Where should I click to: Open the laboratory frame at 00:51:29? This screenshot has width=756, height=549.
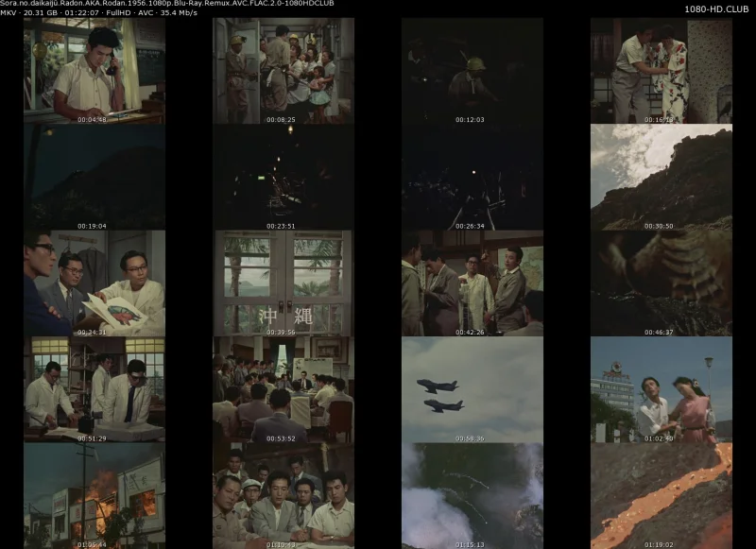(94, 390)
